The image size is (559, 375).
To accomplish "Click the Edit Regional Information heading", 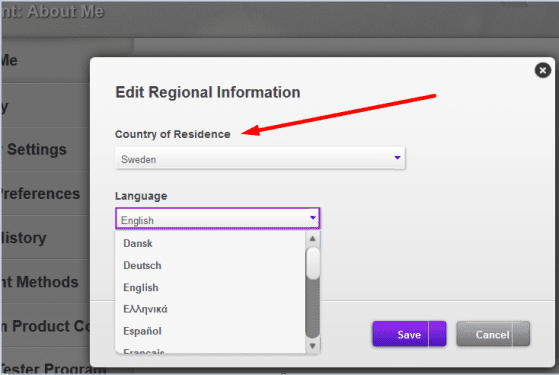I will [208, 92].
